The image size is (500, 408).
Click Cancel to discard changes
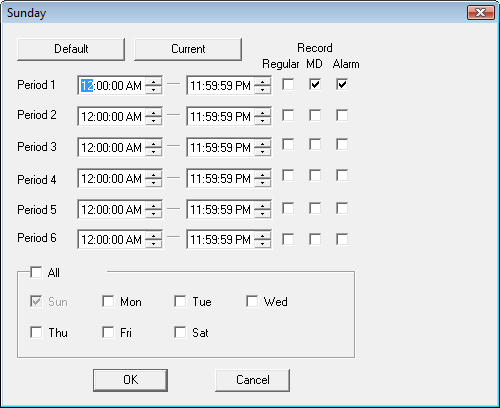(253, 380)
